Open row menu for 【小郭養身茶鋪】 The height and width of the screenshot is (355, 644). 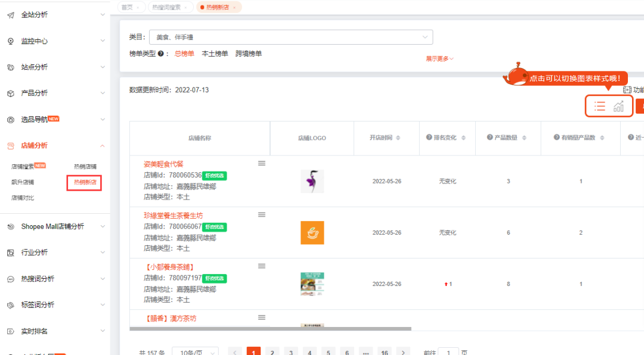pos(262,266)
